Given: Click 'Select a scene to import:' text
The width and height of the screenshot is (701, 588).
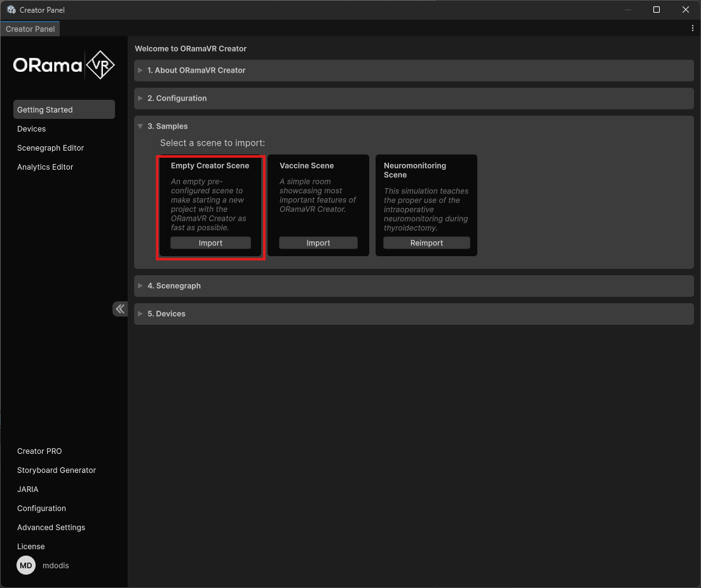Looking at the screenshot, I should point(212,143).
